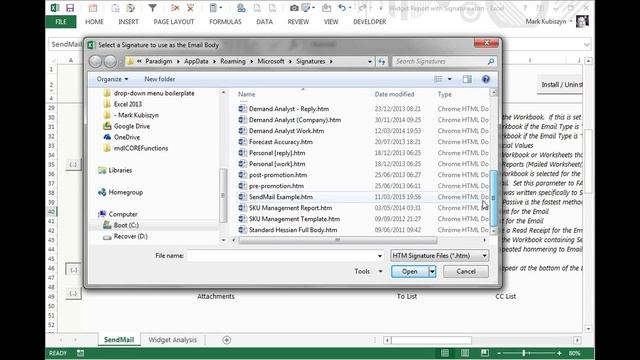Click the Forward arrow in file dialog
Image resolution: width=640 pixels, height=360 pixels.
[x=110, y=61]
